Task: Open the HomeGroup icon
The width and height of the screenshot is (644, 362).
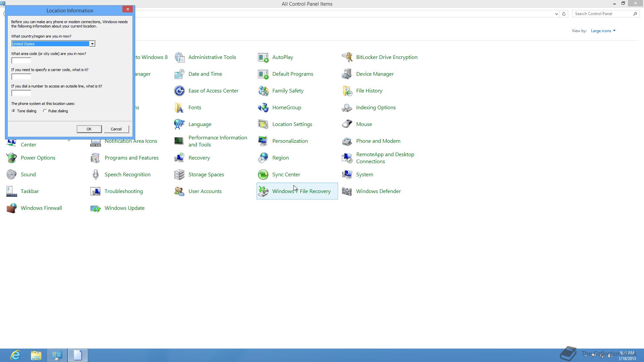Action: [x=263, y=108]
